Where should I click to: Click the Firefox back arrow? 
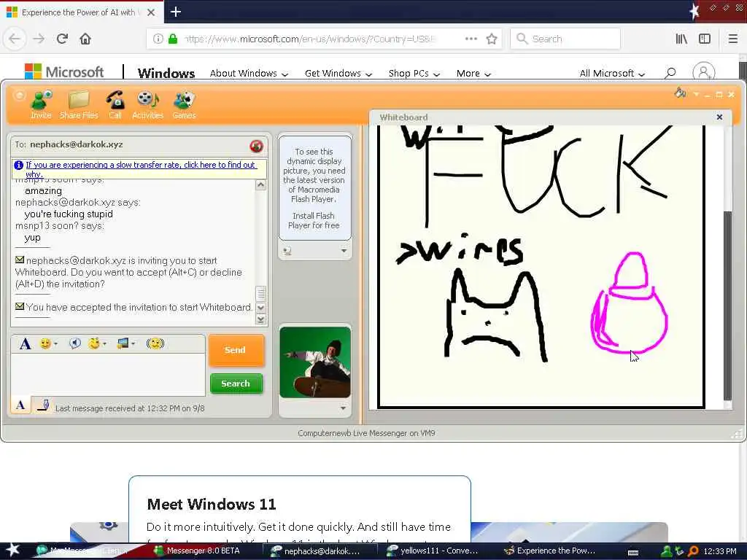[x=15, y=39]
